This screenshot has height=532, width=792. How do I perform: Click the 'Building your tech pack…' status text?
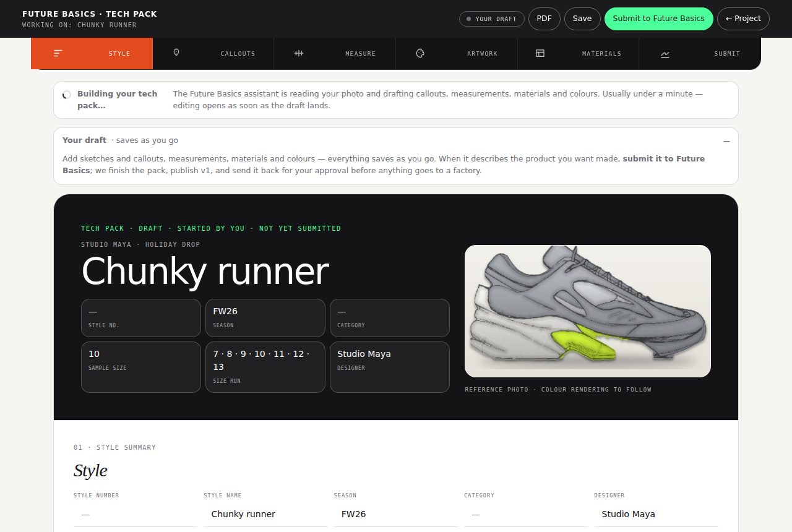pos(118,100)
